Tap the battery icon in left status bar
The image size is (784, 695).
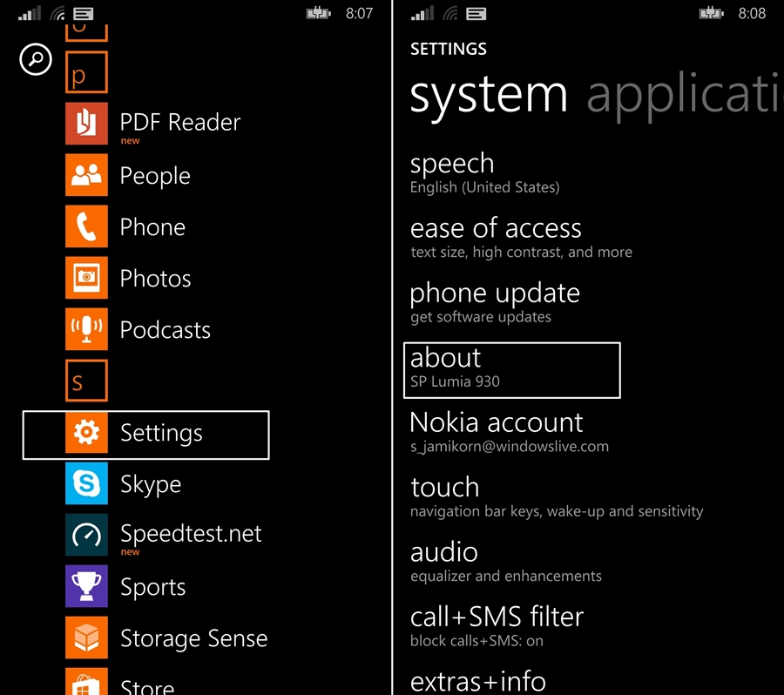[319, 13]
